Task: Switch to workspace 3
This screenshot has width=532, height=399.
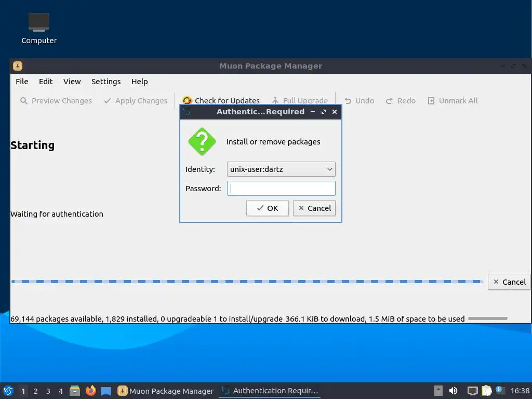Action: [48, 391]
